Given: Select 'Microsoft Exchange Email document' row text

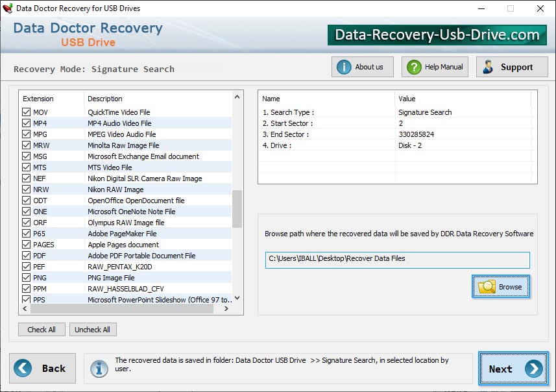Looking at the screenshot, I should pos(143,156).
